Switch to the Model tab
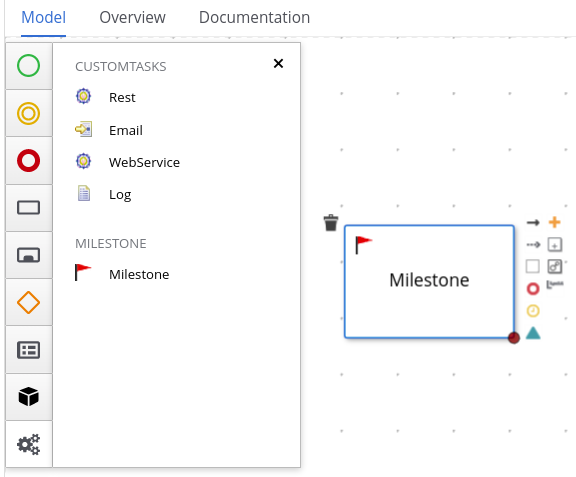576x477 pixels. 43,17
